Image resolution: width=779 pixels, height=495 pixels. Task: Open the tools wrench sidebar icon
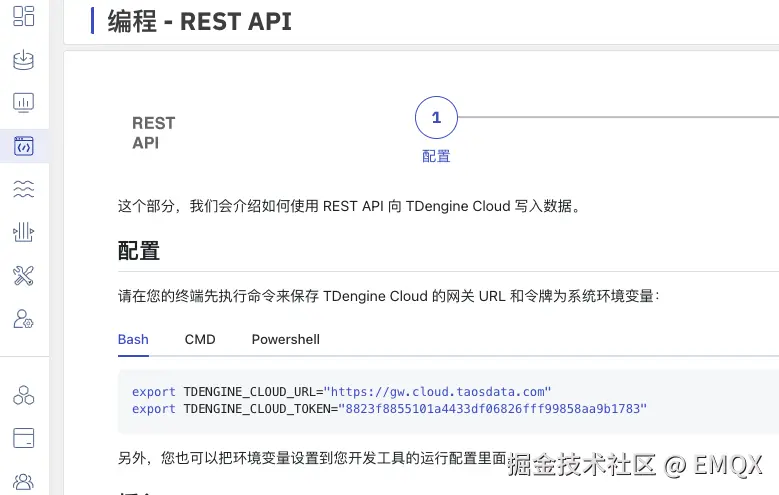23,276
